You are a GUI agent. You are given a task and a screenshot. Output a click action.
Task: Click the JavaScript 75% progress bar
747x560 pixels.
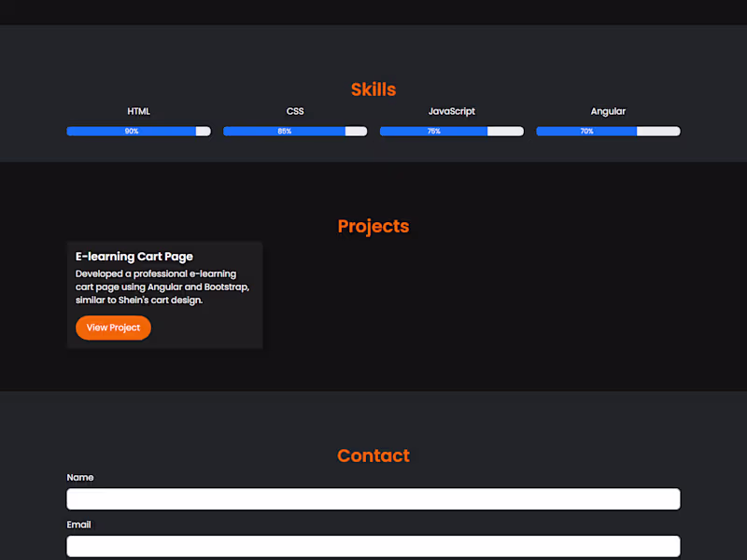click(x=452, y=131)
